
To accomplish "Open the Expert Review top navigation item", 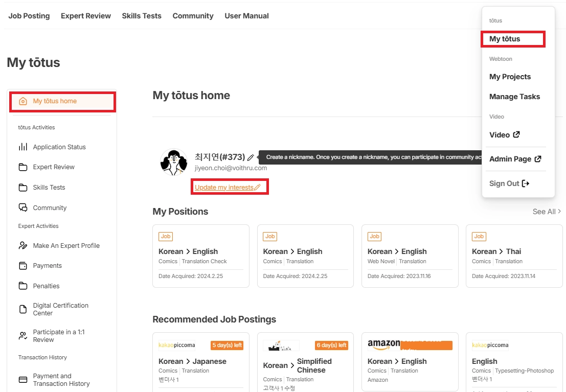I will pos(86,16).
